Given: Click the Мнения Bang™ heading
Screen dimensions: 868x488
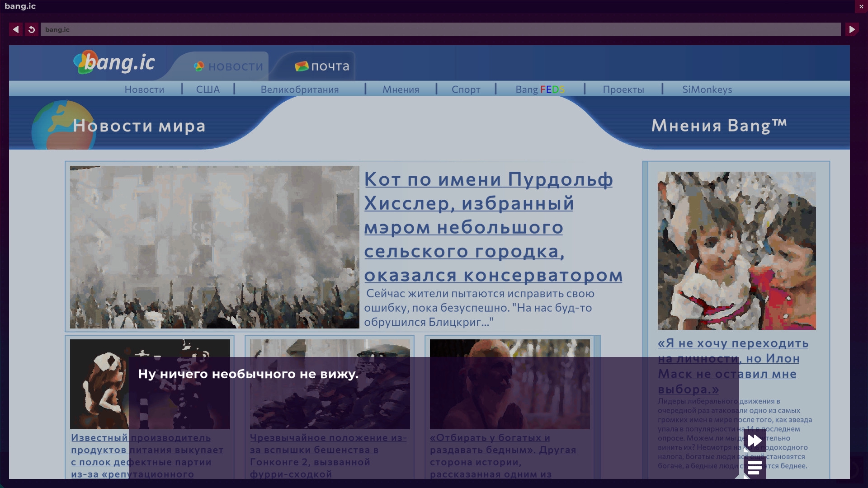Looking at the screenshot, I should (719, 126).
